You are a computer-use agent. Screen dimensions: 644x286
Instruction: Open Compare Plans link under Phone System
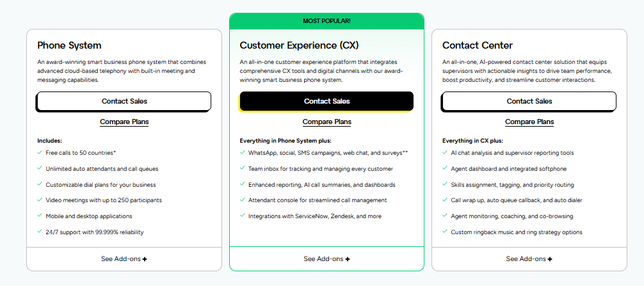tap(124, 122)
